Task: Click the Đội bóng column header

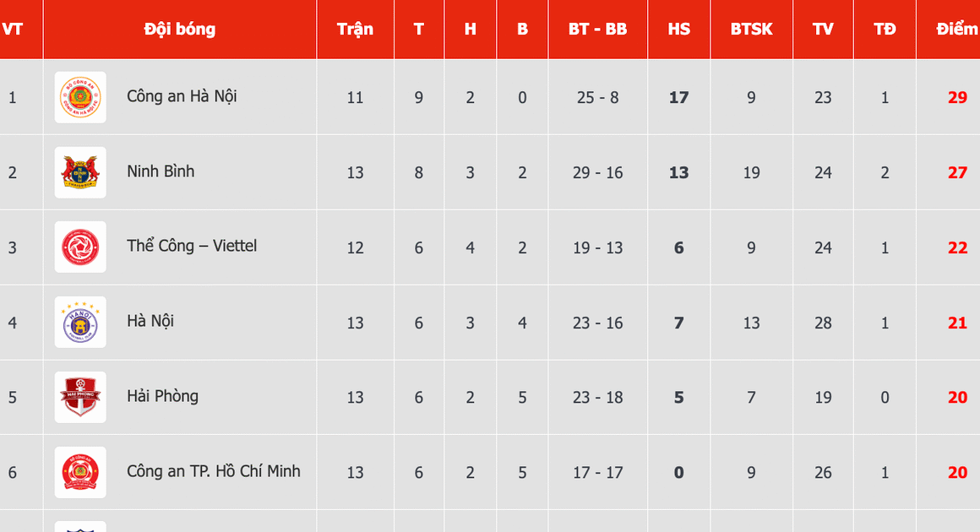Action: pos(180,30)
